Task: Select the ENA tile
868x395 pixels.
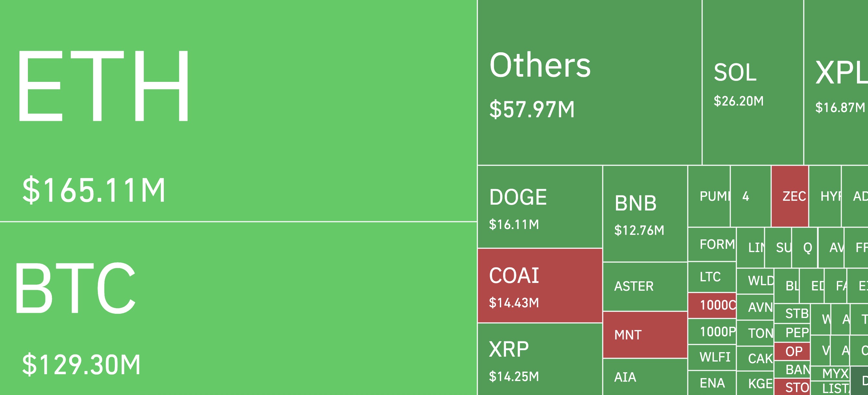Action: (x=712, y=383)
